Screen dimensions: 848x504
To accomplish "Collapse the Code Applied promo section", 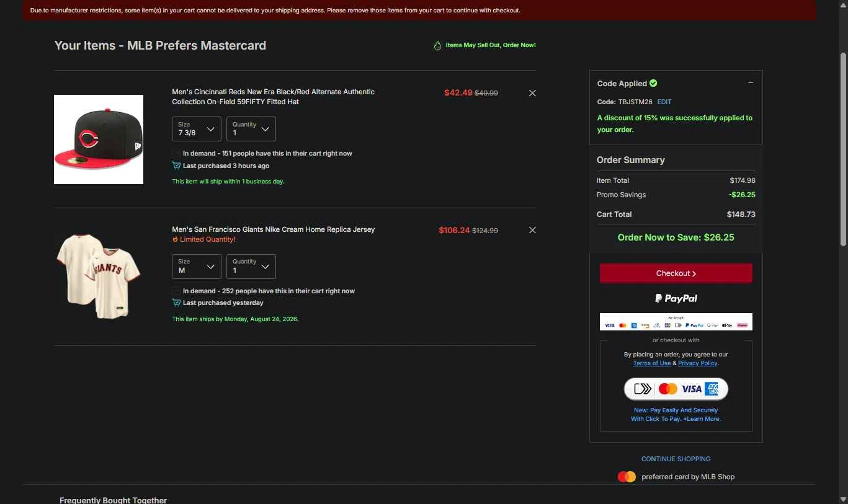I will pos(751,83).
